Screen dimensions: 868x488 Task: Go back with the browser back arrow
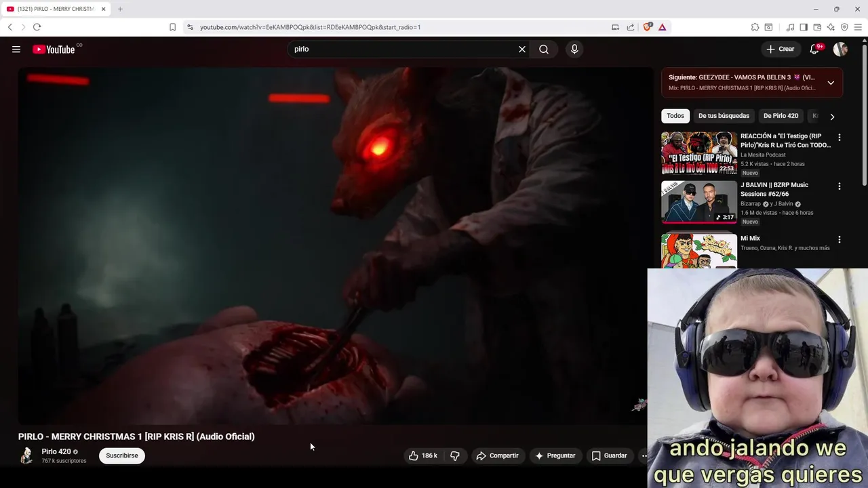coord(9,27)
